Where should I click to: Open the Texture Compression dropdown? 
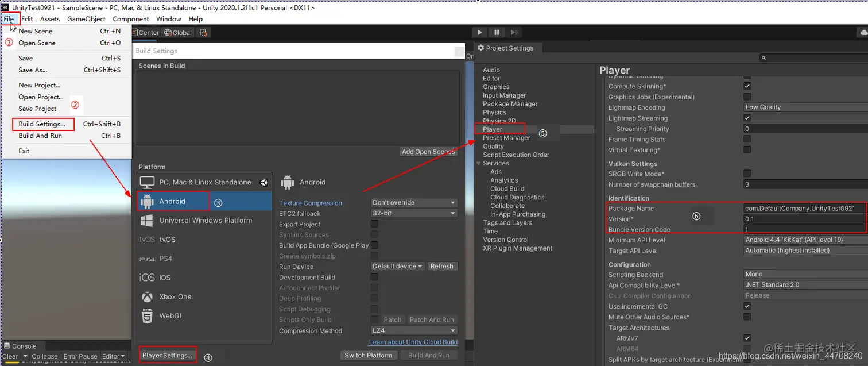tap(414, 203)
